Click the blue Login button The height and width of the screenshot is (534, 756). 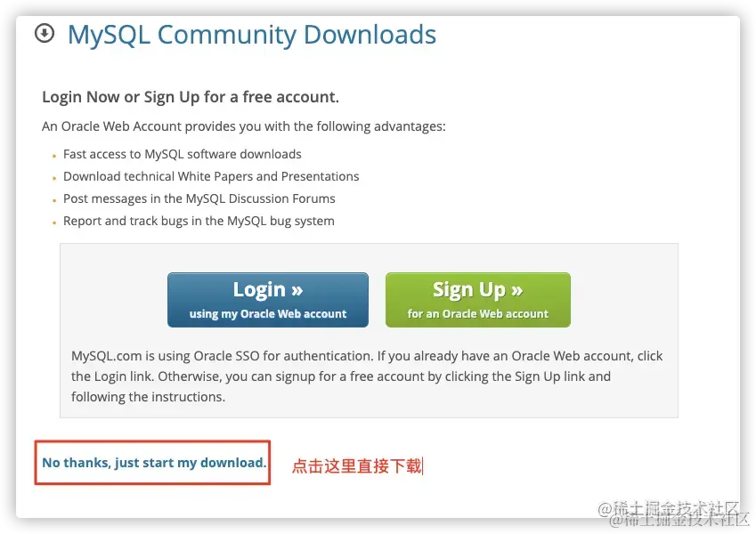click(x=268, y=300)
